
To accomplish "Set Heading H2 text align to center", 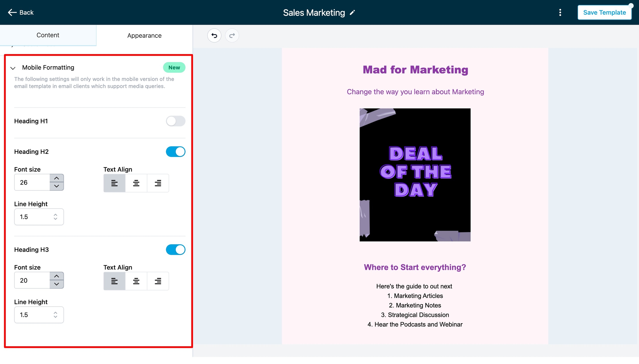I will click(136, 183).
